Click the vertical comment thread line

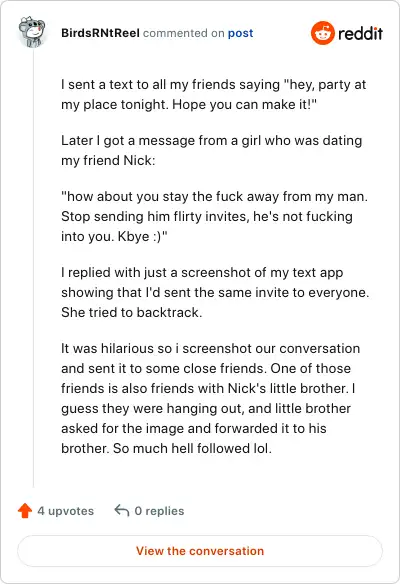(34, 268)
